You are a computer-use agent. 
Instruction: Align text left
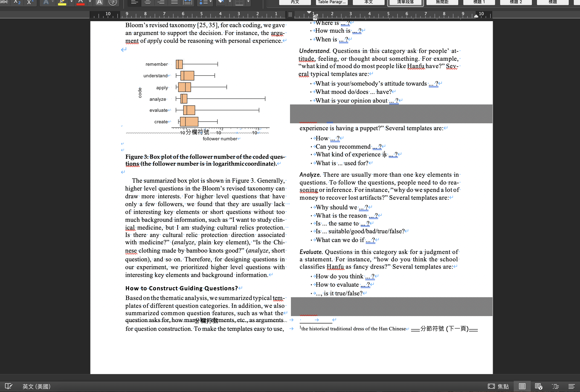pos(134,2)
